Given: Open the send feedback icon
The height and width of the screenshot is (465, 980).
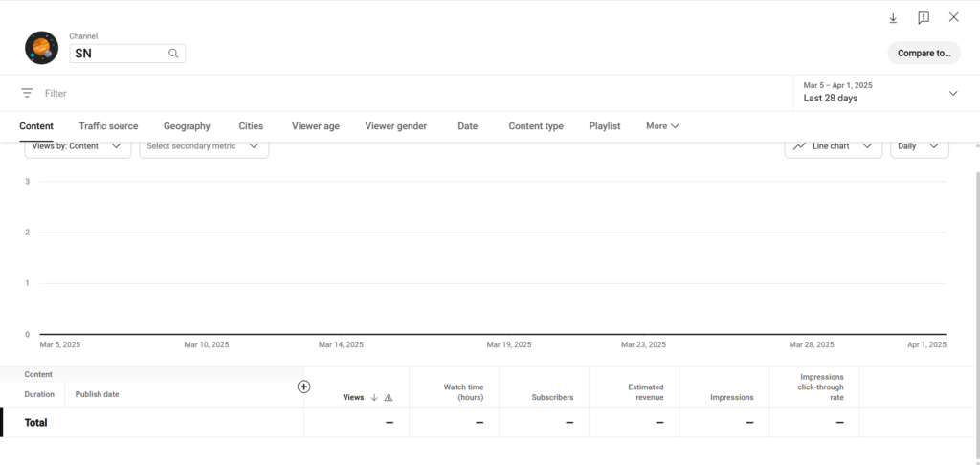Looking at the screenshot, I should click(924, 18).
